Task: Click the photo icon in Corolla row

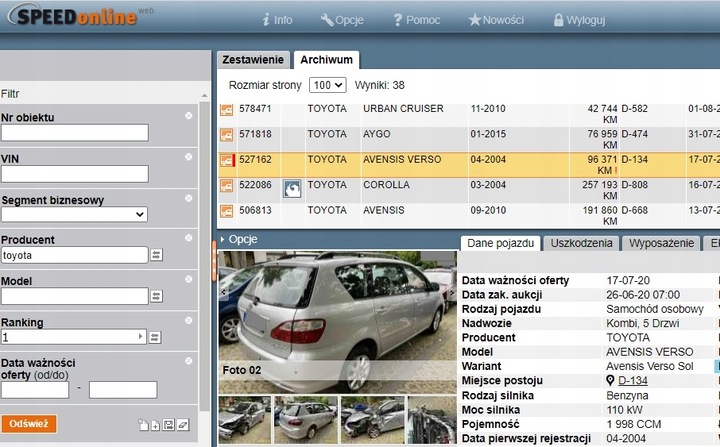Action: click(x=292, y=186)
